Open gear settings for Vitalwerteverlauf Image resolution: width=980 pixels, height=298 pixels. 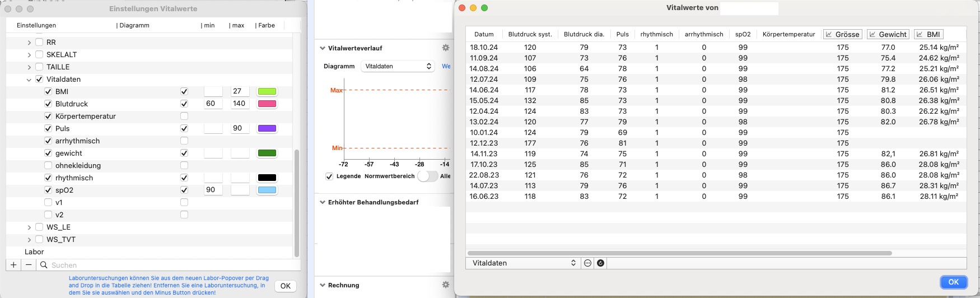pyautogui.click(x=446, y=48)
